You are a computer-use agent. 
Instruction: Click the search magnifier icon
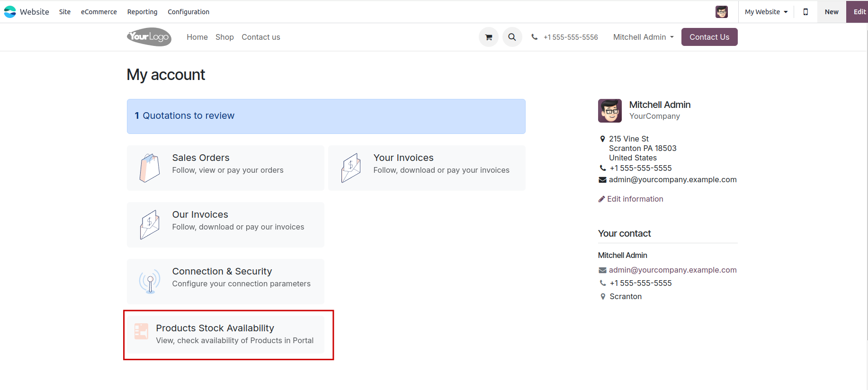512,37
